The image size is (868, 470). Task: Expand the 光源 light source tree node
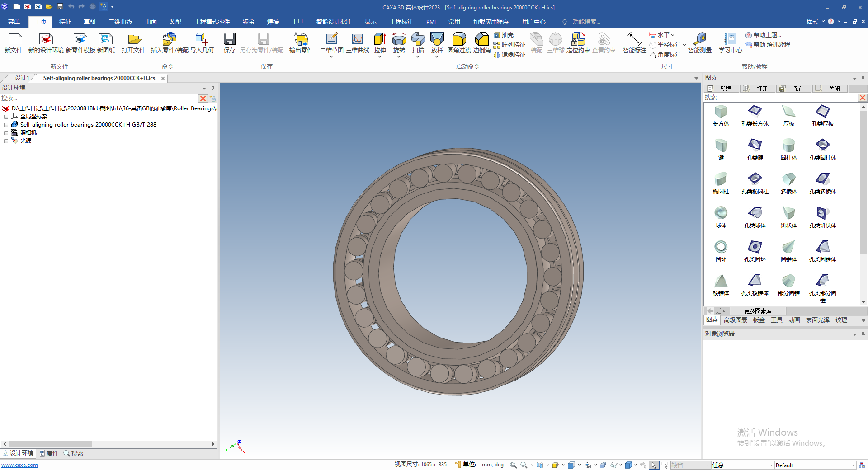point(6,141)
